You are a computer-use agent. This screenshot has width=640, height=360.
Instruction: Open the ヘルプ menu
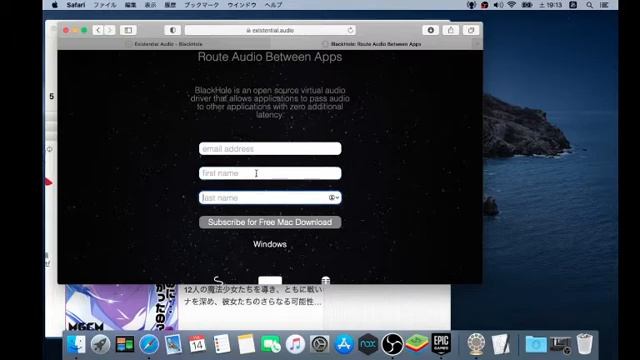273,5
